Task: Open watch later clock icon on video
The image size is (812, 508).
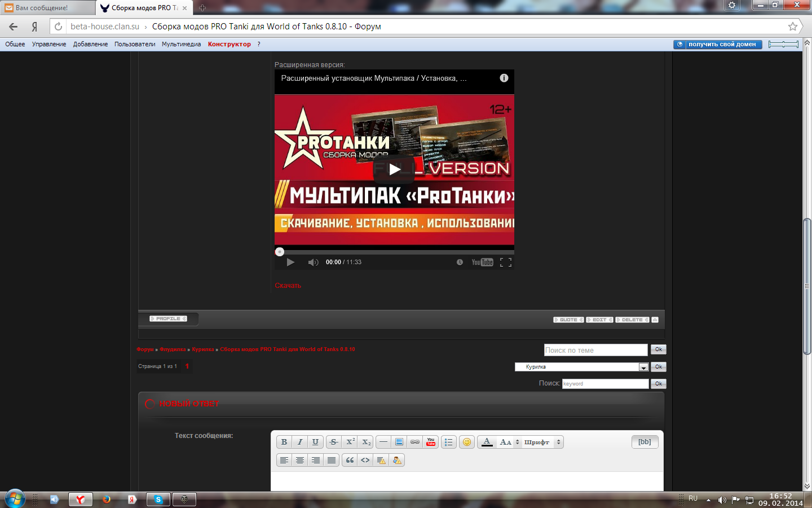Action: [x=460, y=262]
